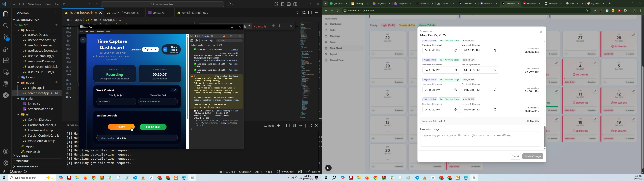The width and height of the screenshot is (644, 181).
Task: Open the Default levels dropdown
Action: coord(198,45)
